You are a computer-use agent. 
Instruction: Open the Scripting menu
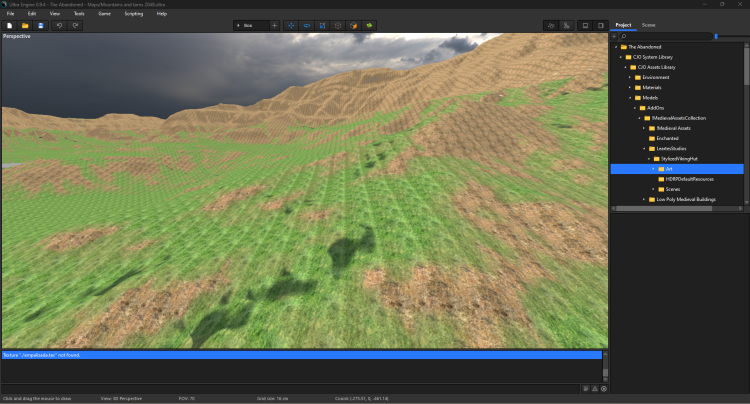coord(133,13)
